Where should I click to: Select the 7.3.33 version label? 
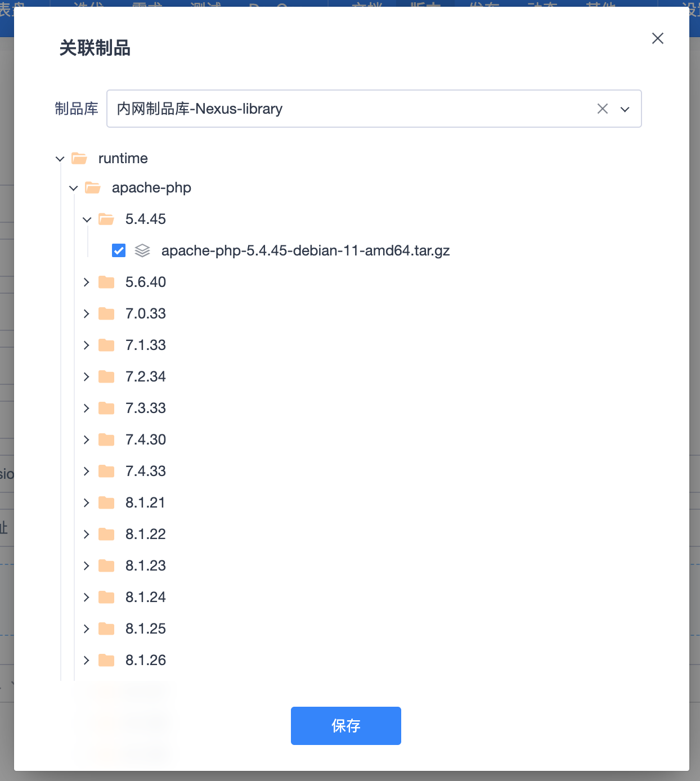(146, 408)
